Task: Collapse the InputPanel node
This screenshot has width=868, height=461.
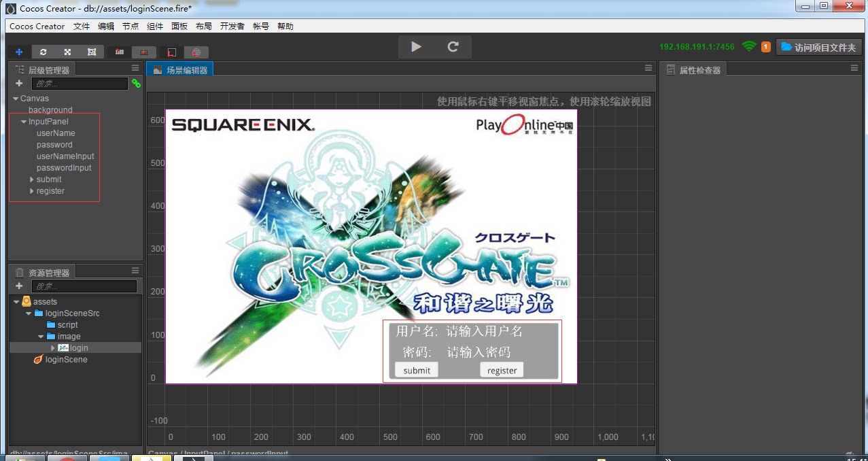Action: [x=24, y=122]
